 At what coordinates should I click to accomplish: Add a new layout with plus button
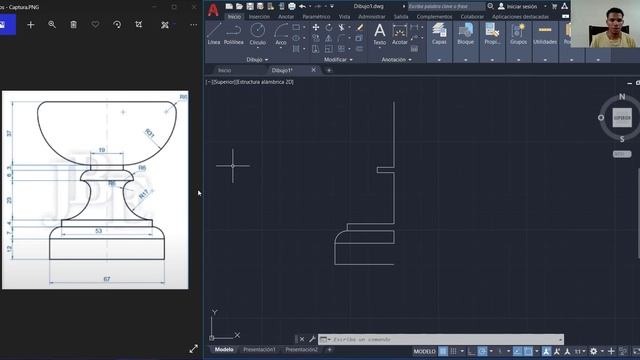click(329, 350)
